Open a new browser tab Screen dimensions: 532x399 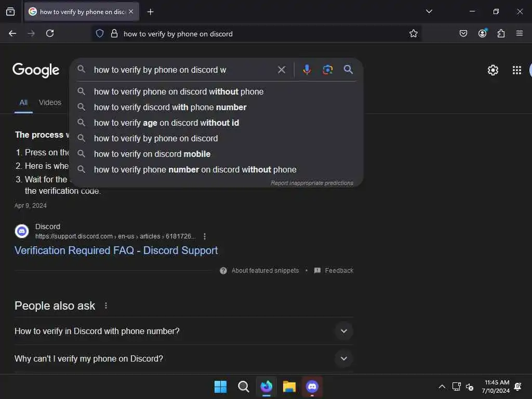click(150, 12)
